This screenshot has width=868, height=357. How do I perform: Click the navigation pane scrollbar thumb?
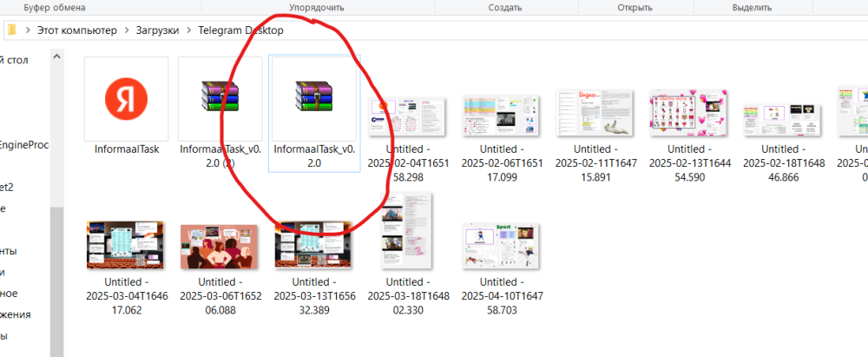coord(56,281)
